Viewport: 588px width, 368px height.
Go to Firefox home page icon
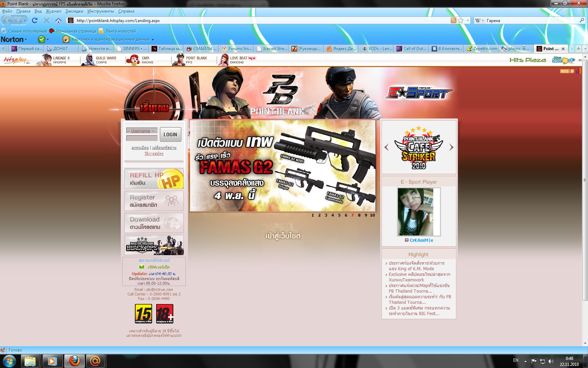point(58,20)
